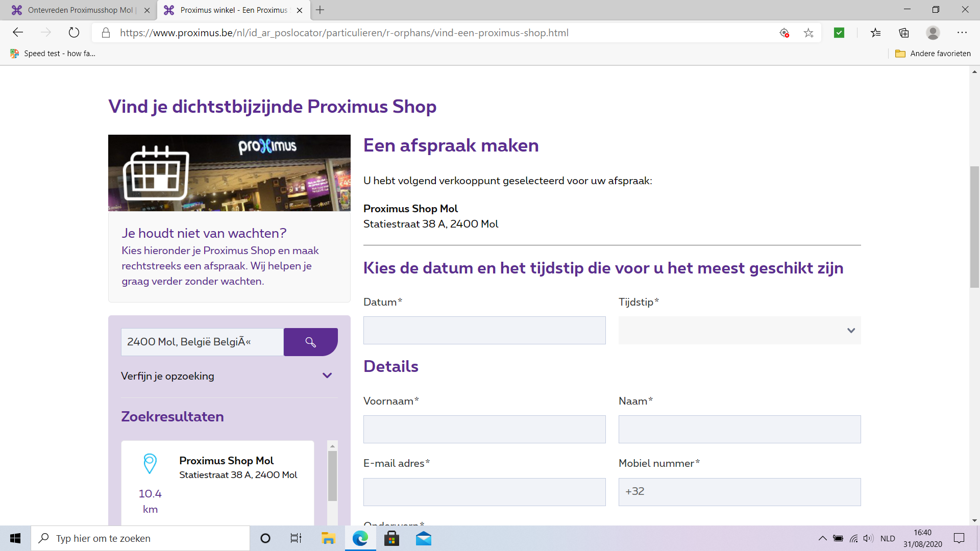This screenshot has width=980, height=551.
Task: Open the notification center icon
Action: pos(959,538)
